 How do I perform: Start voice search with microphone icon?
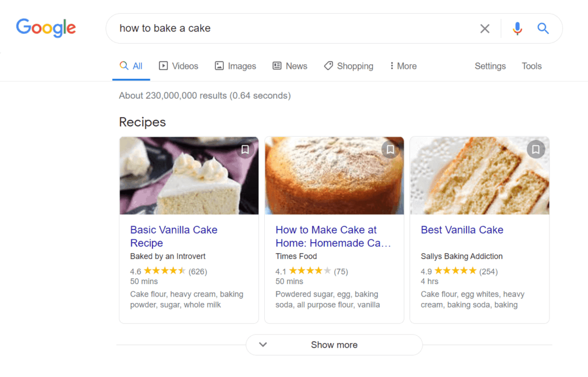pos(517,29)
